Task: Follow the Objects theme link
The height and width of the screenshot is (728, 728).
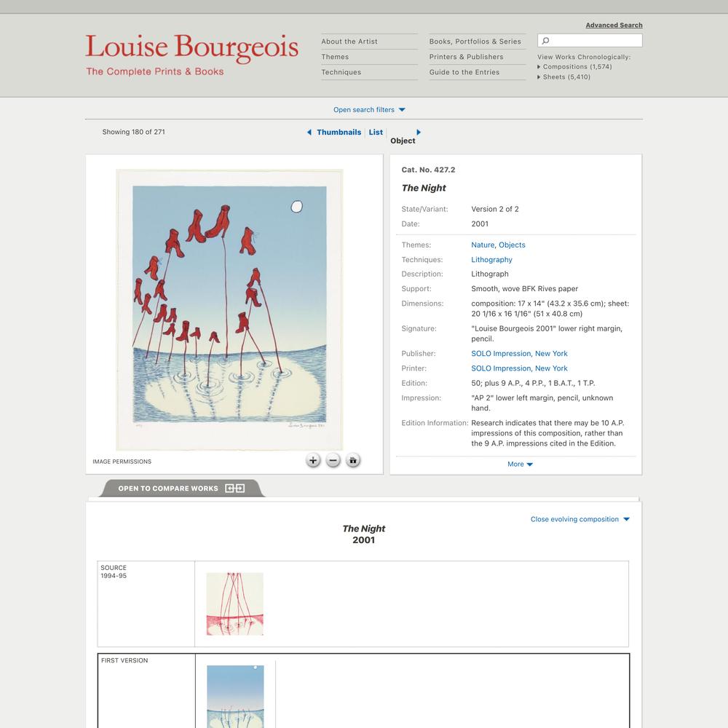Action: click(512, 245)
